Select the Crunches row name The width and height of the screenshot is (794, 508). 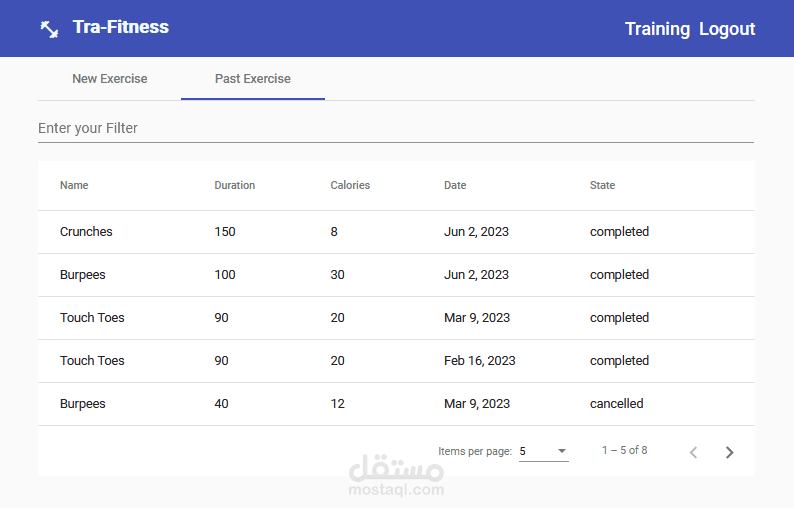[86, 232]
